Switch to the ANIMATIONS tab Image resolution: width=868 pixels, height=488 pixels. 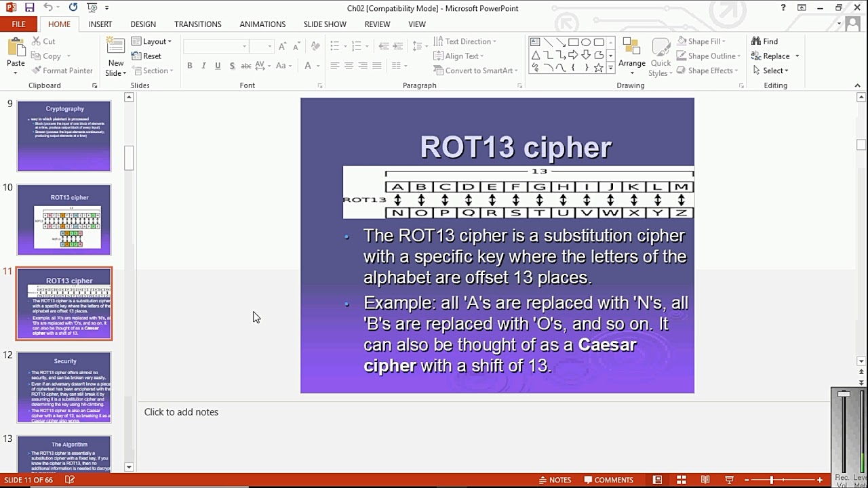pyautogui.click(x=262, y=24)
